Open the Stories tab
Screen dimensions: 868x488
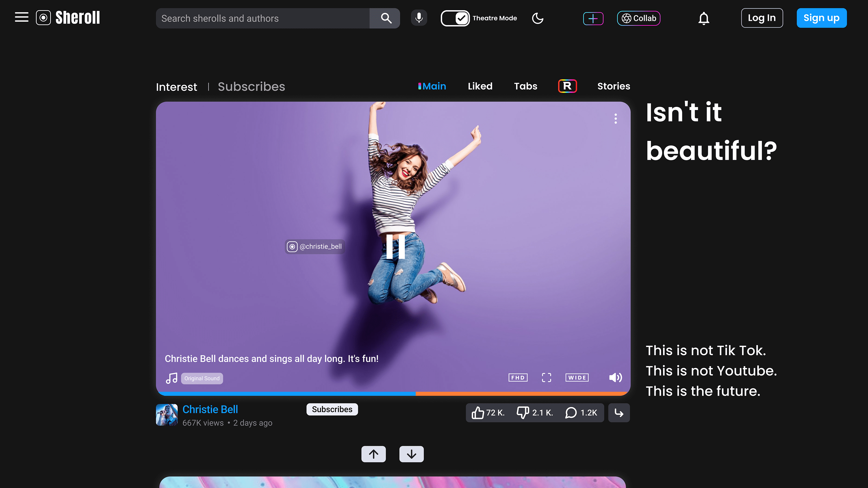pyautogui.click(x=613, y=86)
